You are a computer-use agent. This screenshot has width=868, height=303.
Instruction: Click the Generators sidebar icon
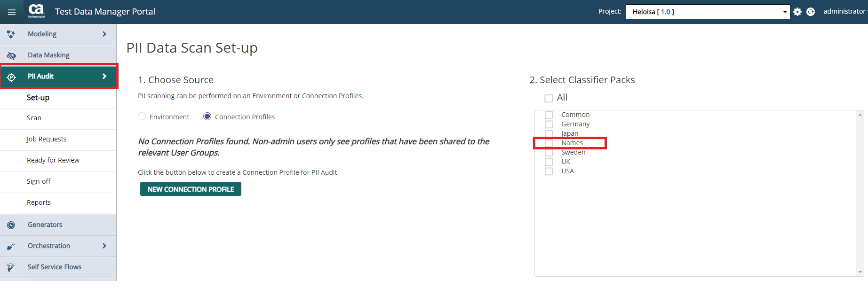11,225
